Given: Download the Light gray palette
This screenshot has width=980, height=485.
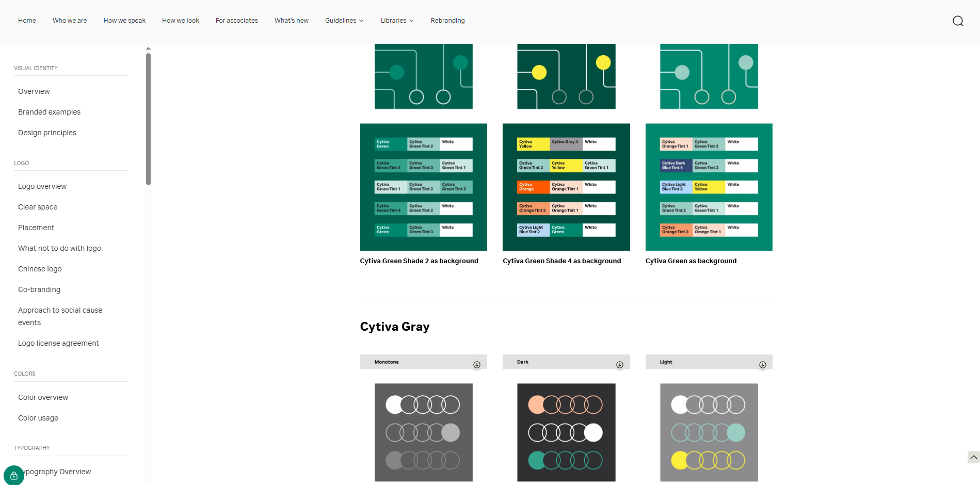Looking at the screenshot, I should tap(762, 365).
